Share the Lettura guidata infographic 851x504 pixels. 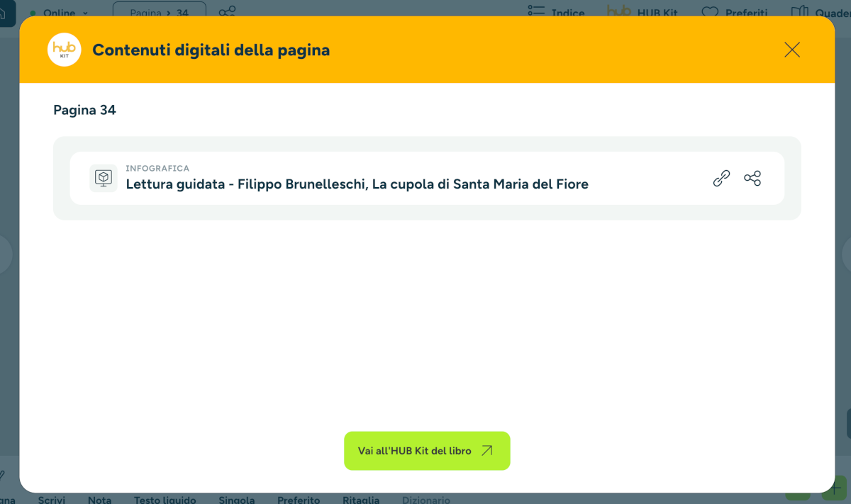click(x=752, y=179)
